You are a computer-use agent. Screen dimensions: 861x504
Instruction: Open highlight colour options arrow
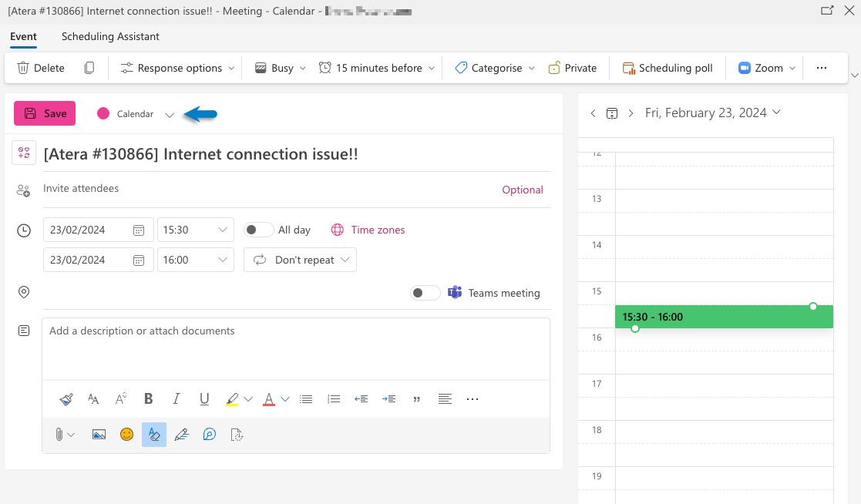tap(248, 399)
